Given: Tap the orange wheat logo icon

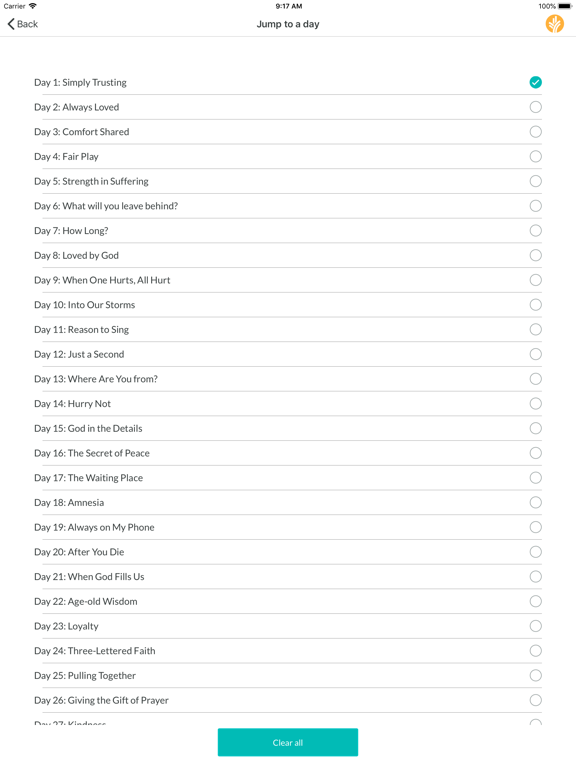Looking at the screenshot, I should (x=554, y=24).
